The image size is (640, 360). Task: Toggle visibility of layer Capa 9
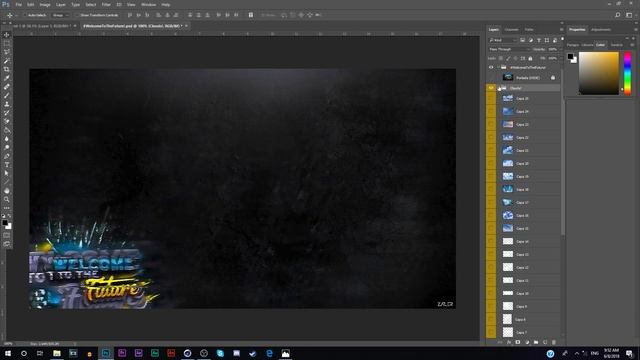click(491, 306)
